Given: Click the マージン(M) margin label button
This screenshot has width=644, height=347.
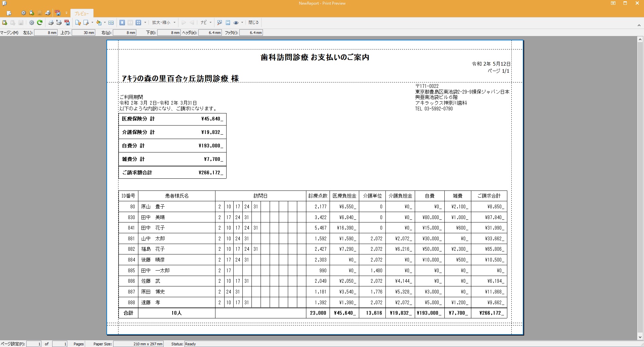Looking at the screenshot, I should (9, 33).
